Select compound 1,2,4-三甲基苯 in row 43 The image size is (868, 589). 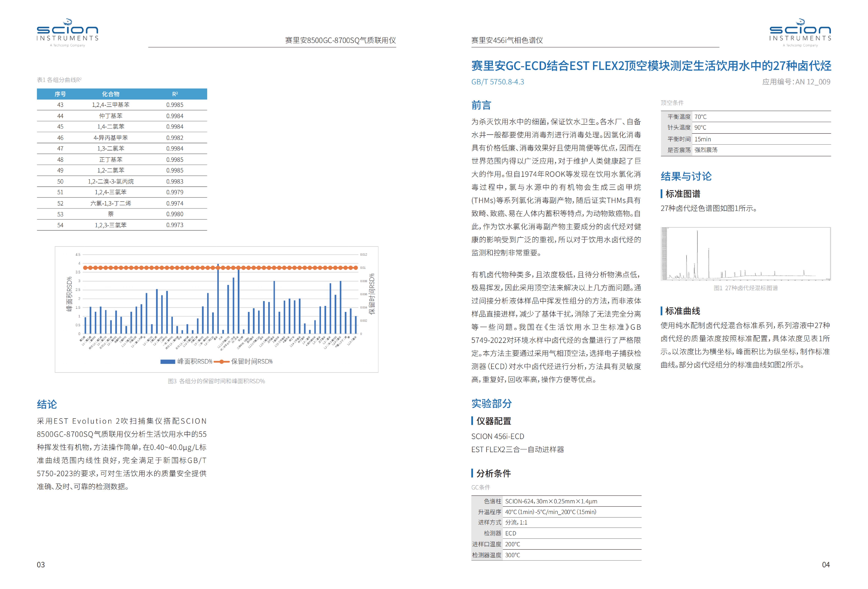click(111, 105)
